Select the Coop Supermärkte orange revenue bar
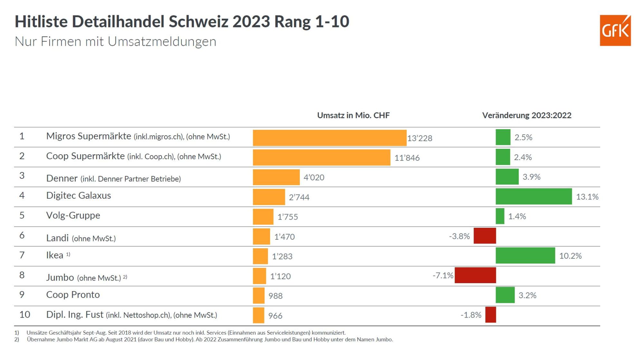 coord(321,158)
